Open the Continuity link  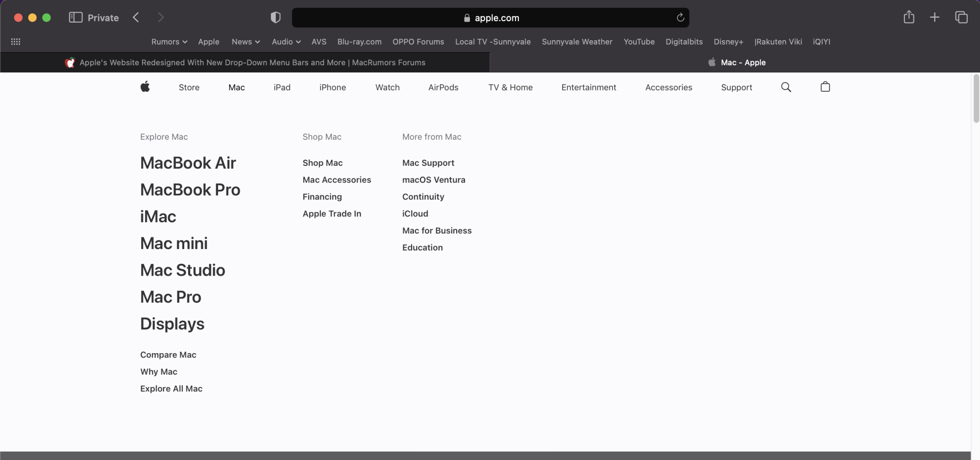[423, 197]
